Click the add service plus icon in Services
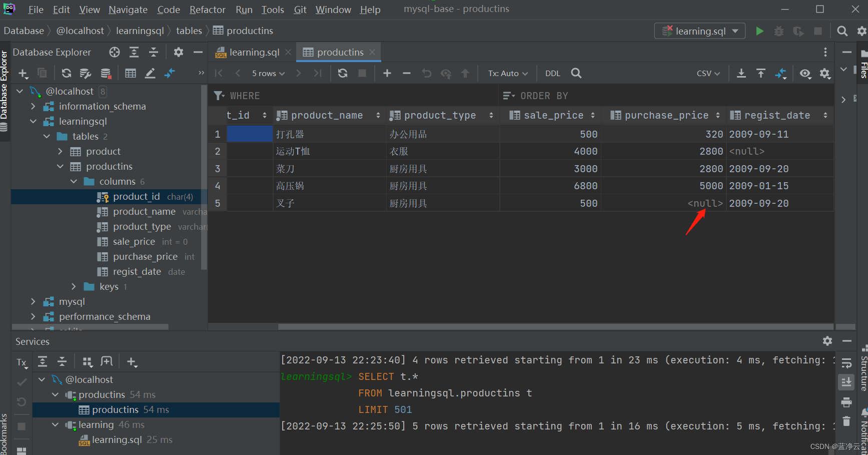Image resolution: width=868 pixels, height=455 pixels. coord(132,362)
